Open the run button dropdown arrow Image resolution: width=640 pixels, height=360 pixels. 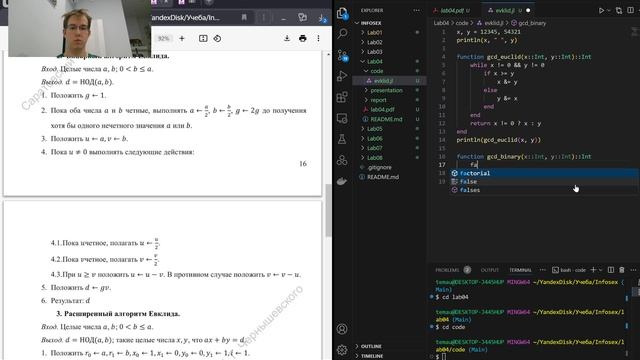(x=609, y=11)
